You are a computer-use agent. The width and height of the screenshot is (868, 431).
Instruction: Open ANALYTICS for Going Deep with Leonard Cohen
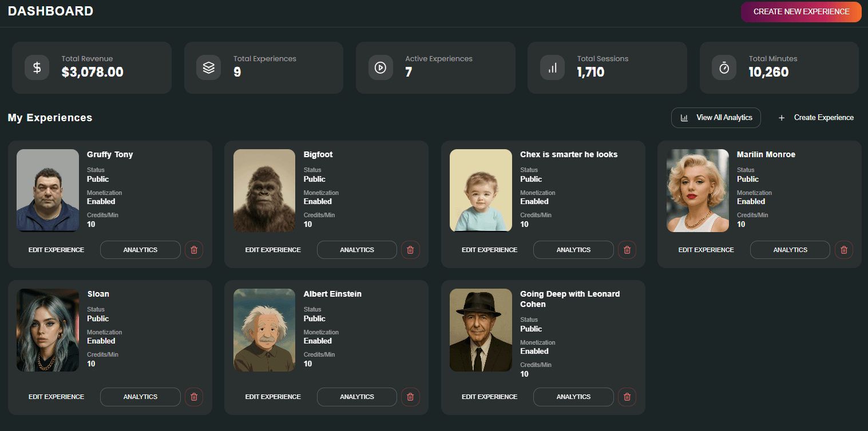click(573, 397)
